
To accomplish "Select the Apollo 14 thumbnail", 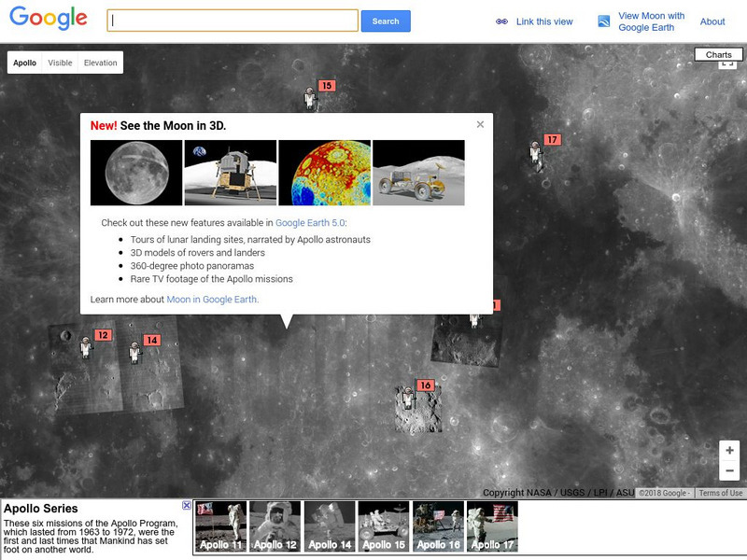I will coord(330,526).
